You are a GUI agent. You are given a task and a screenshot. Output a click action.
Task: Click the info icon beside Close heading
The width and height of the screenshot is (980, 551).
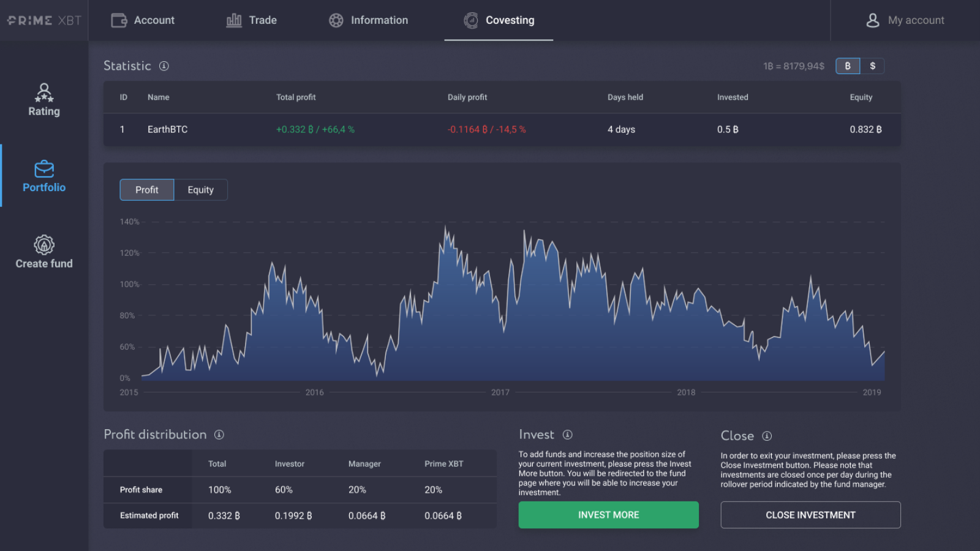tap(767, 436)
